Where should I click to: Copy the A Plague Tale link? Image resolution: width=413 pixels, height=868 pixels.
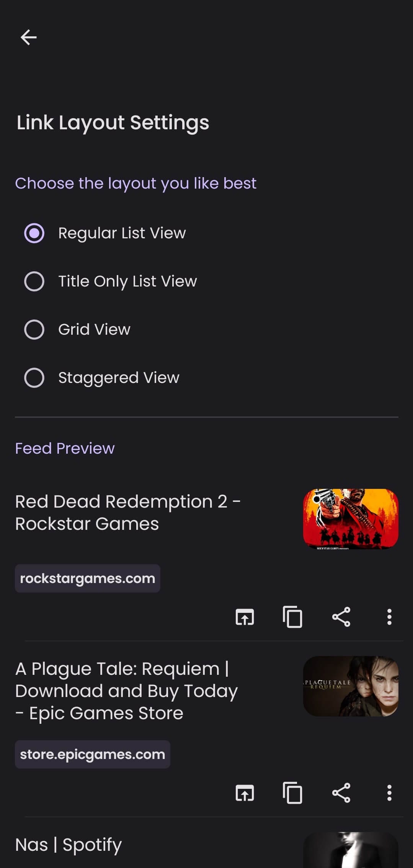point(292,793)
